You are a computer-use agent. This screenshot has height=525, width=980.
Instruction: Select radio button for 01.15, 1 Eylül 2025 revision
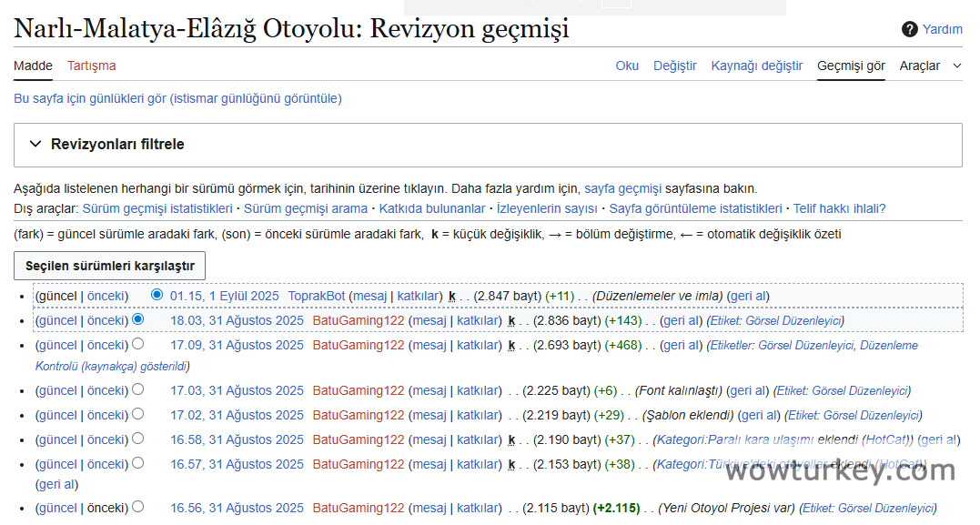tap(157, 296)
